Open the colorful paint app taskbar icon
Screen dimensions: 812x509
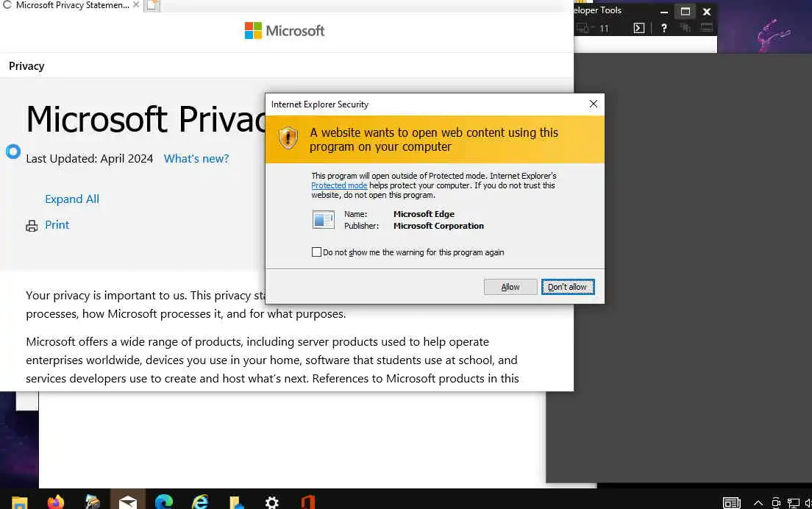[x=92, y=501]
